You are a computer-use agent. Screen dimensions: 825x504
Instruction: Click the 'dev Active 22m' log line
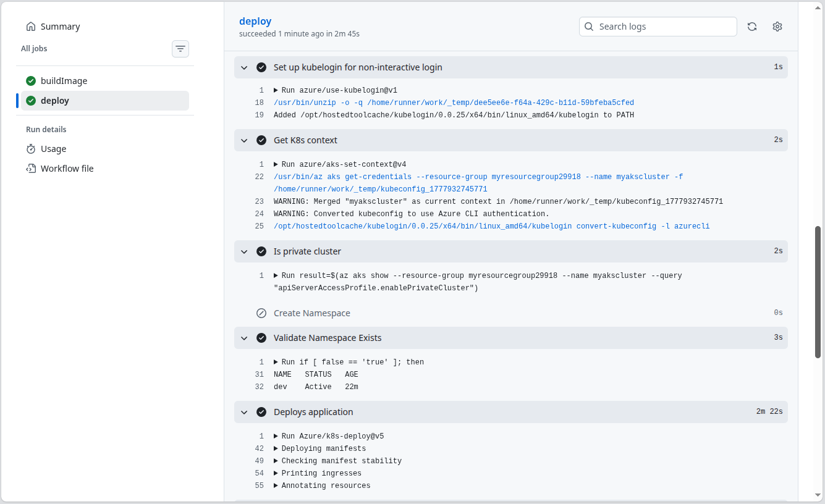[x=316, y=387]
